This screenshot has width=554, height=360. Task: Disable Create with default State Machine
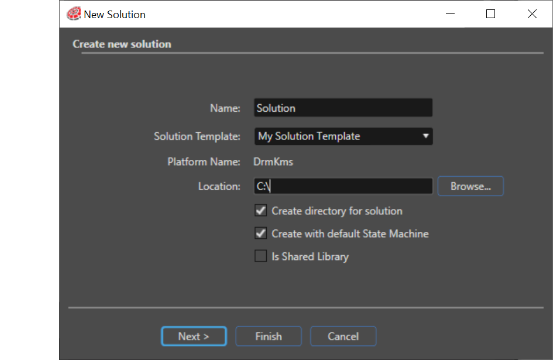[261, 234]
